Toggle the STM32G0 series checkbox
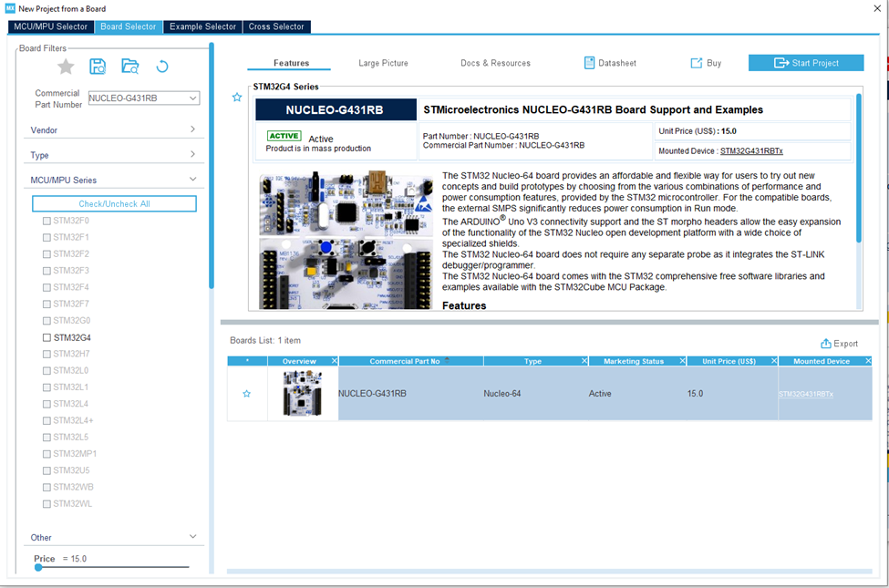The height and width of the screenshot is (588, 889). (47, 321)
